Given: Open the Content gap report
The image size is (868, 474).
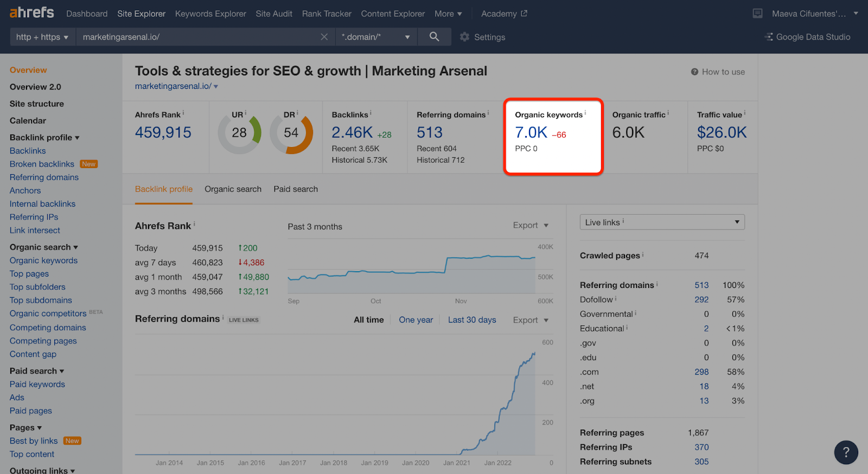Looking at the screenshot, I should tap(33, 354).
